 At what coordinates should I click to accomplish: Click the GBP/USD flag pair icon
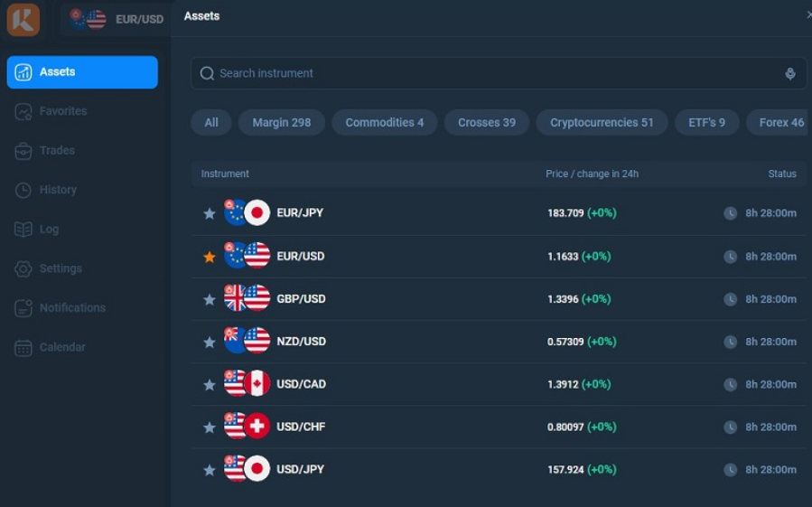[247, 297]
